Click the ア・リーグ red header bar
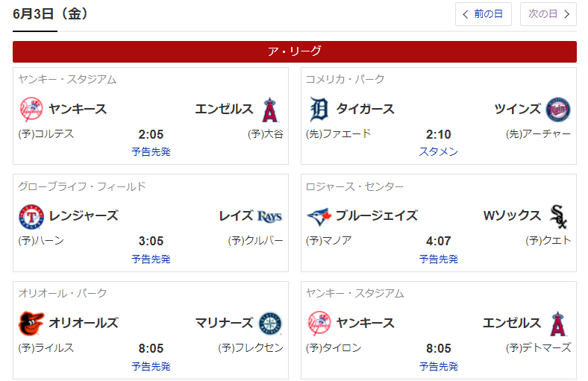588x381 pixels. pos(295,51)
